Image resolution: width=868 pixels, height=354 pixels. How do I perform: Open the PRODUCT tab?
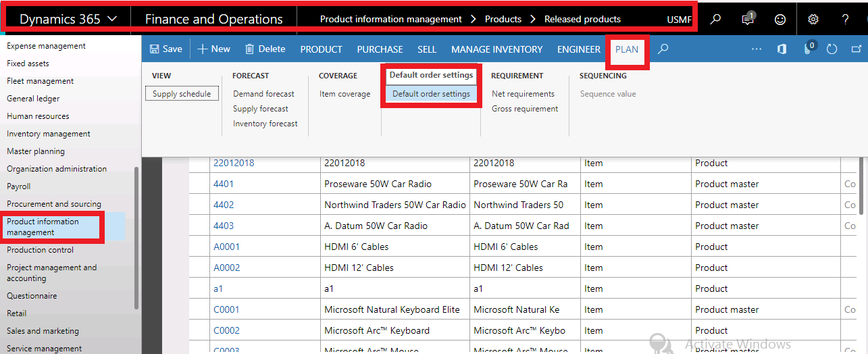[x=322, y=49]
